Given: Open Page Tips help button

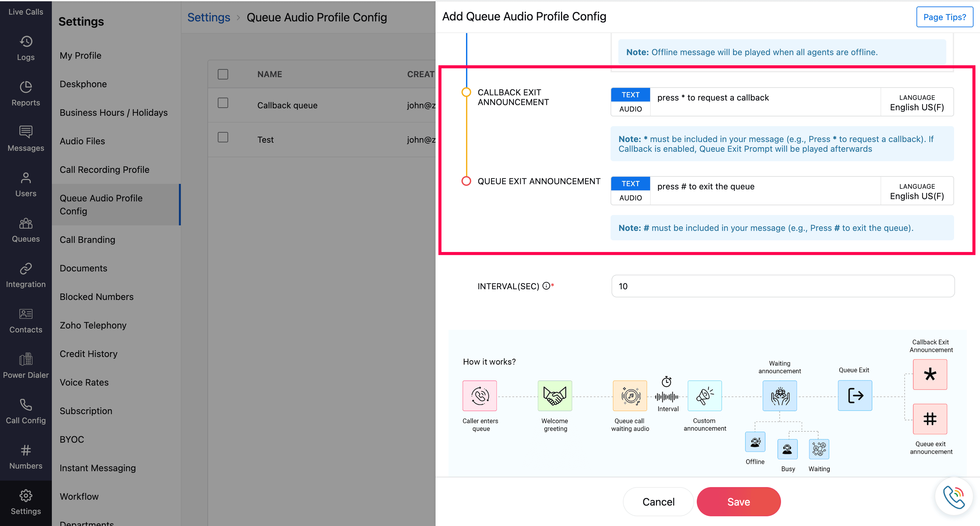Looking at the screenshot, I should (x=944, y=17).
